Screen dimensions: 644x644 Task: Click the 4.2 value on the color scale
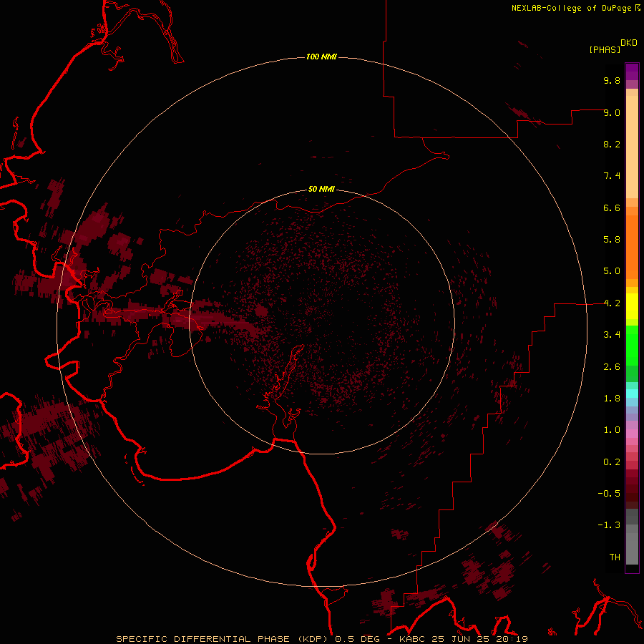pos(612,303)
